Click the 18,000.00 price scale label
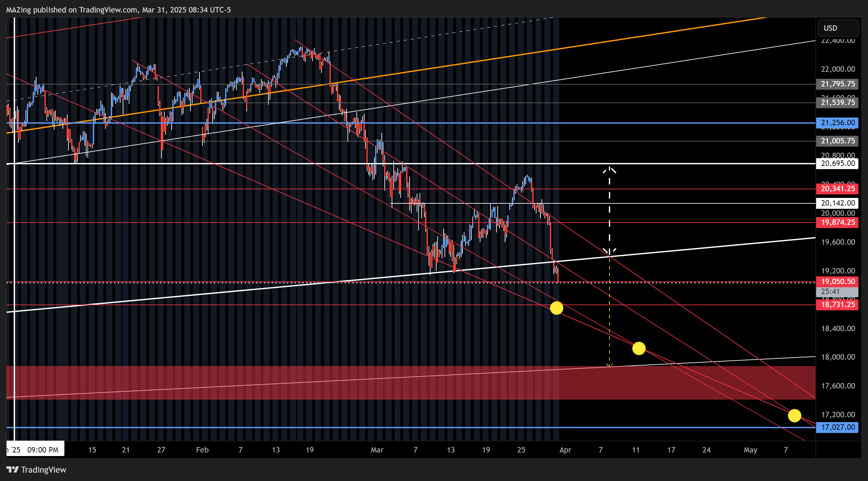Image resolution: width=868 pixels, height=481 pixels. [838, 357]
